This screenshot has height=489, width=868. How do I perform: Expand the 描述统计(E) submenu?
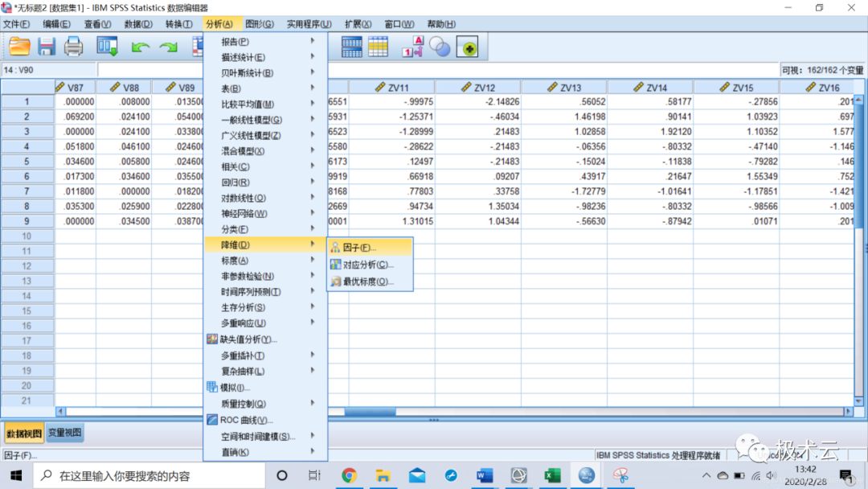[x=265, y=57]
